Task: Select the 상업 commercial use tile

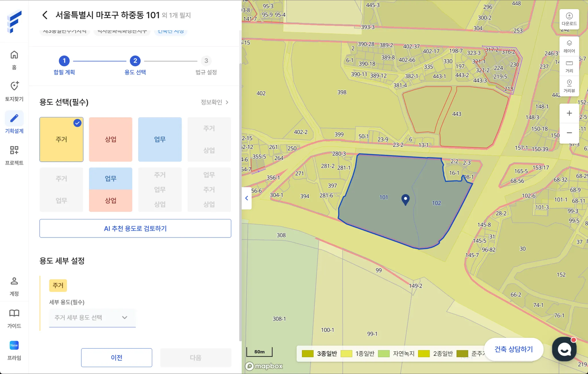Action: point(111,139)
